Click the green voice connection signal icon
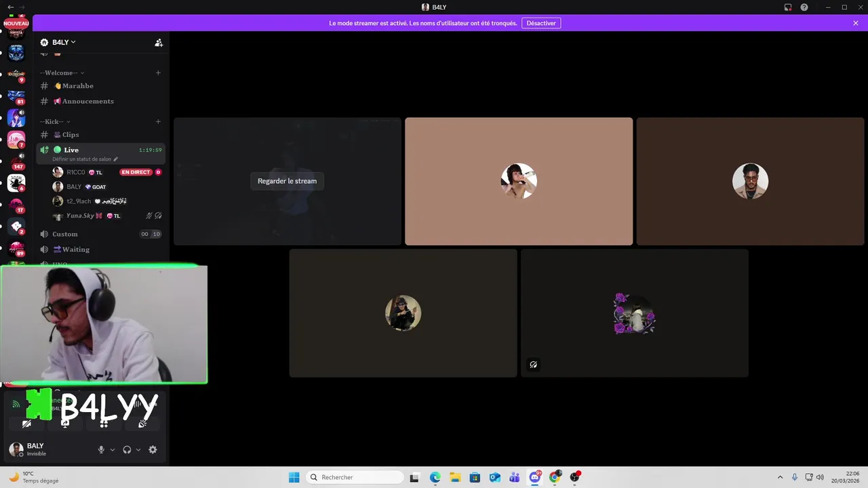The height and width of the screenshot is (488, 868). tap(16, 404)
